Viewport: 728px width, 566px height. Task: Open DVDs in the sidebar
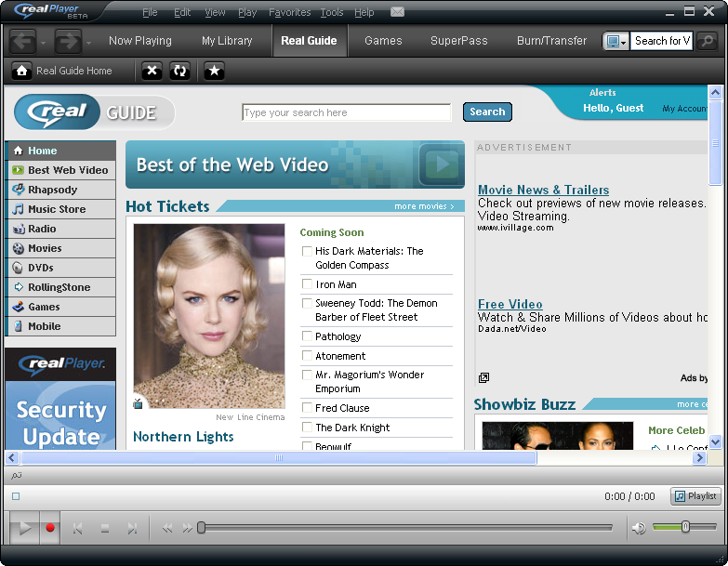[x=60, y=268]
